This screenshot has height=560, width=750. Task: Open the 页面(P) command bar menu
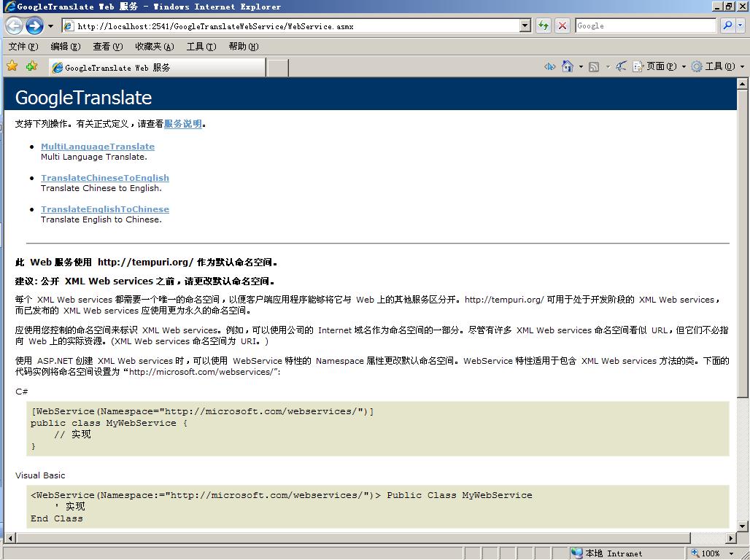(666, 66)
